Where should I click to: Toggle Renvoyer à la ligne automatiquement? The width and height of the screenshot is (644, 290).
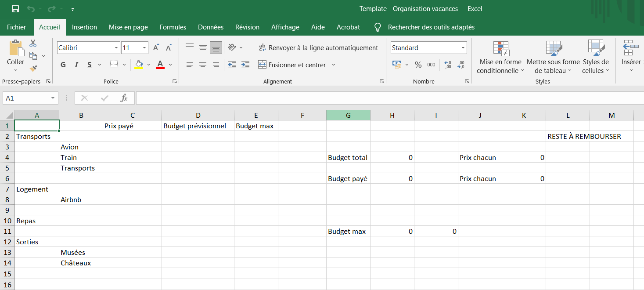(319, 47)
